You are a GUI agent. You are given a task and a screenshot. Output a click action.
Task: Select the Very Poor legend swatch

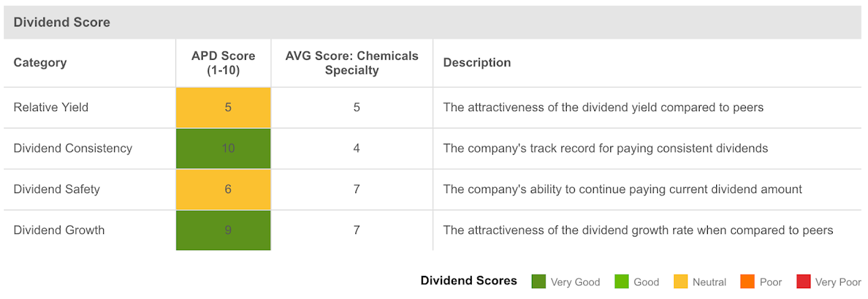803,281
